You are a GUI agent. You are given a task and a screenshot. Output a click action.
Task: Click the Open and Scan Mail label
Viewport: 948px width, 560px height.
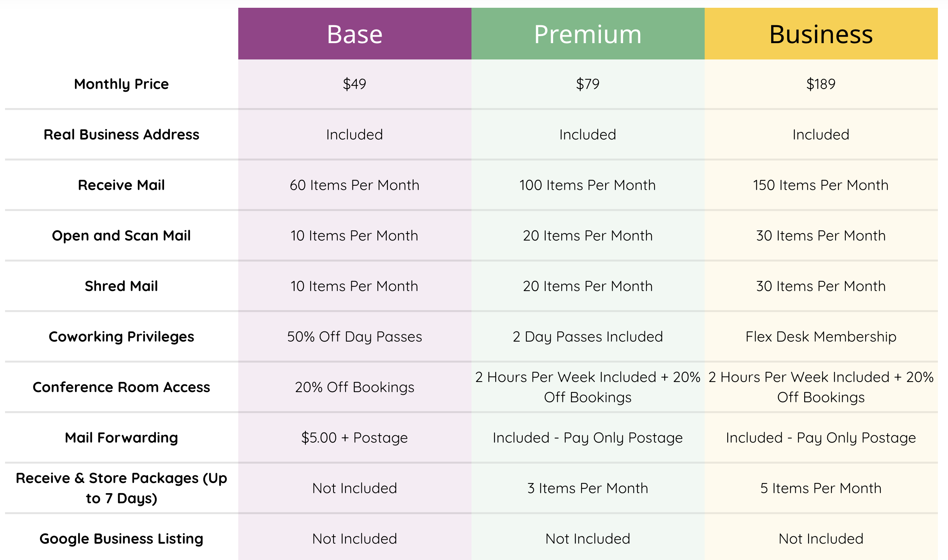[x=121, y=236]
